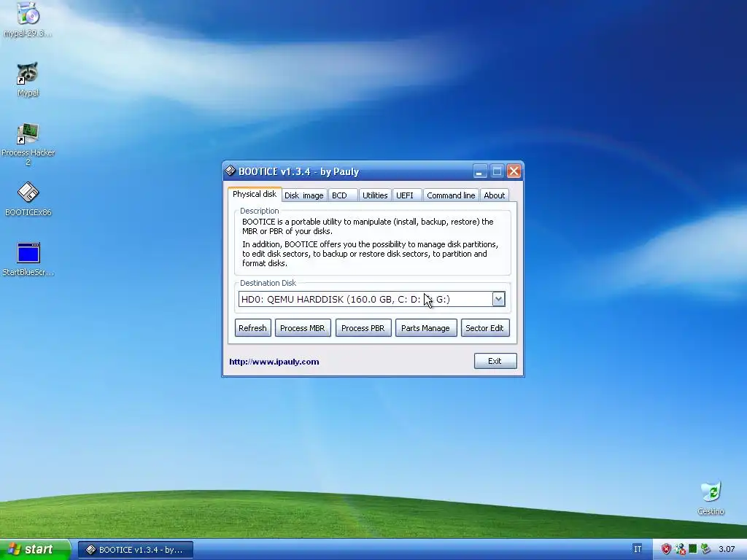The image size is (747, 560).
Task: Select the StartBlueScr... desktop icon
Action: (x=28, y=259)
